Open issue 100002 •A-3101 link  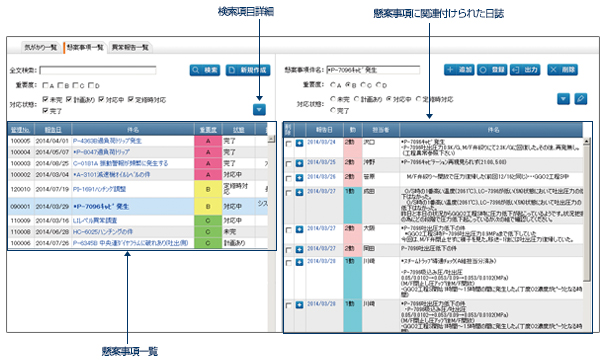click(x=111, y=174)
